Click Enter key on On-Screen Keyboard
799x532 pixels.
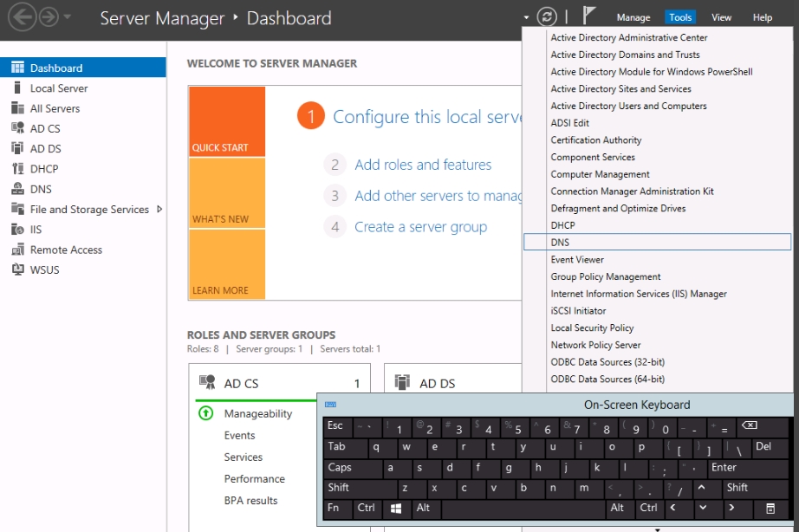pos(748,468)
